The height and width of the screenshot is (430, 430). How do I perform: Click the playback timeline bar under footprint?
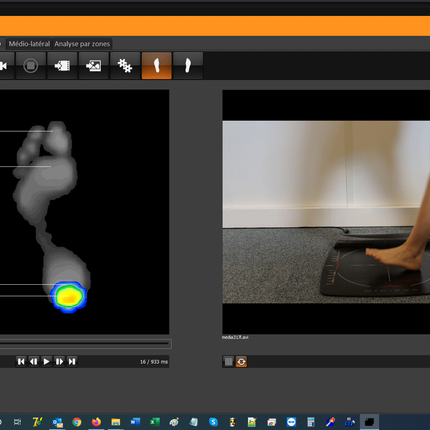[x=85, y=344]
